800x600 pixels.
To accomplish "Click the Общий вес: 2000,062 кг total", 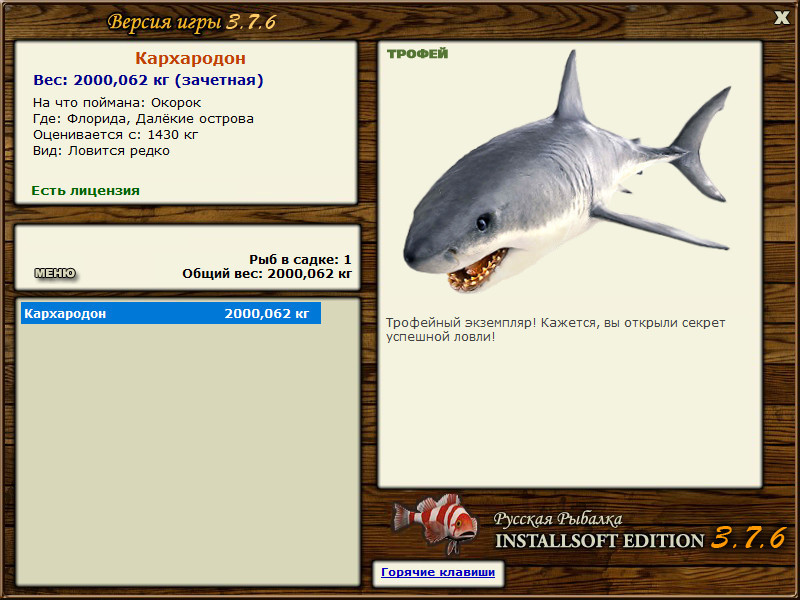I will (267, 273).
